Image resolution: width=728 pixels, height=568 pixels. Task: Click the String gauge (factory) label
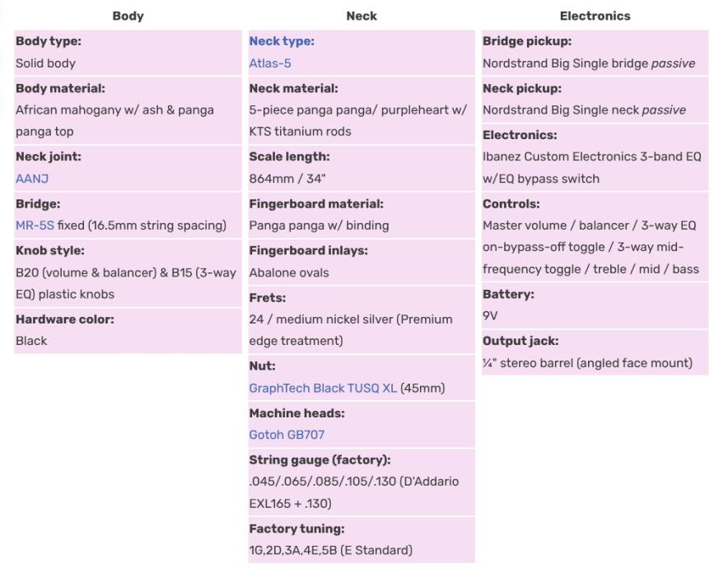[320, 460]
